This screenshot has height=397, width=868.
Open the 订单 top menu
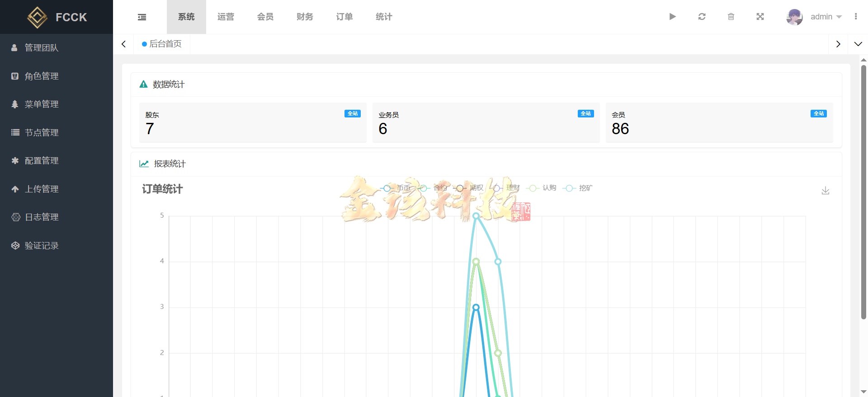pos(344,17)
